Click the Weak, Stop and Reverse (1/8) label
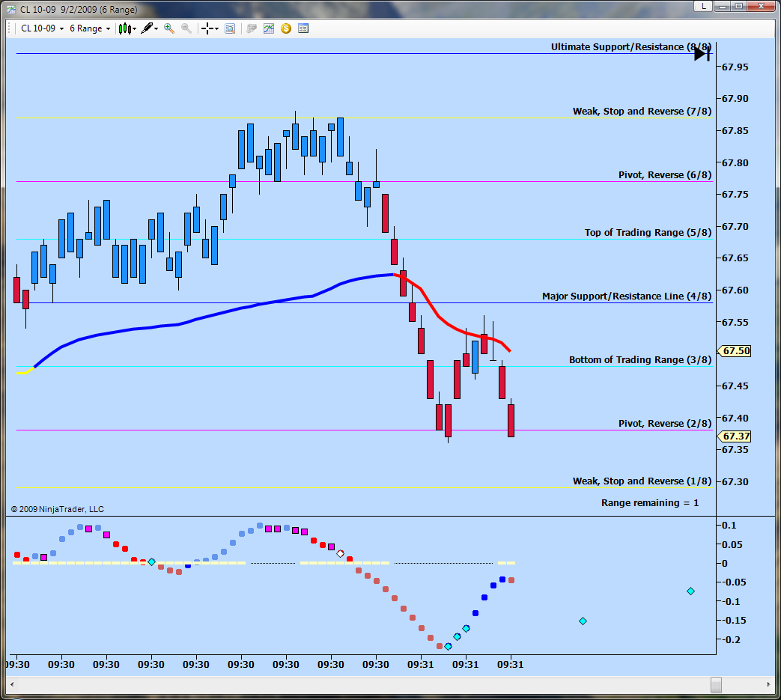The width and height of the screenshot is (781, 700). [x=642, y=481]
